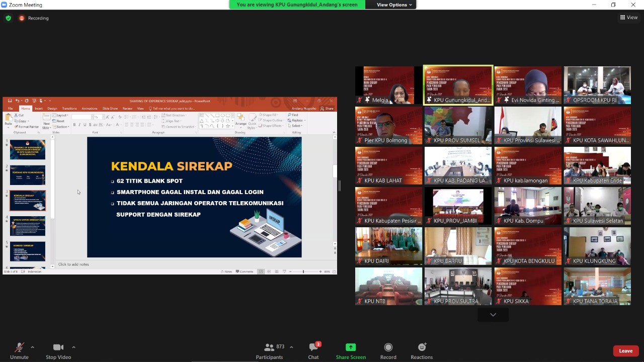Stop Video camera
This screenshot has height=362, width=644.
click(58, 350)
